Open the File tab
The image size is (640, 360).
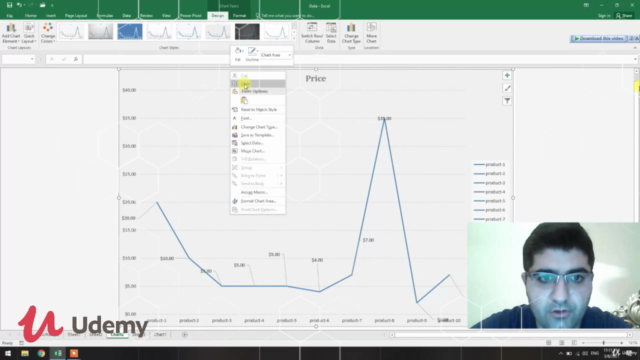(9, 16)
